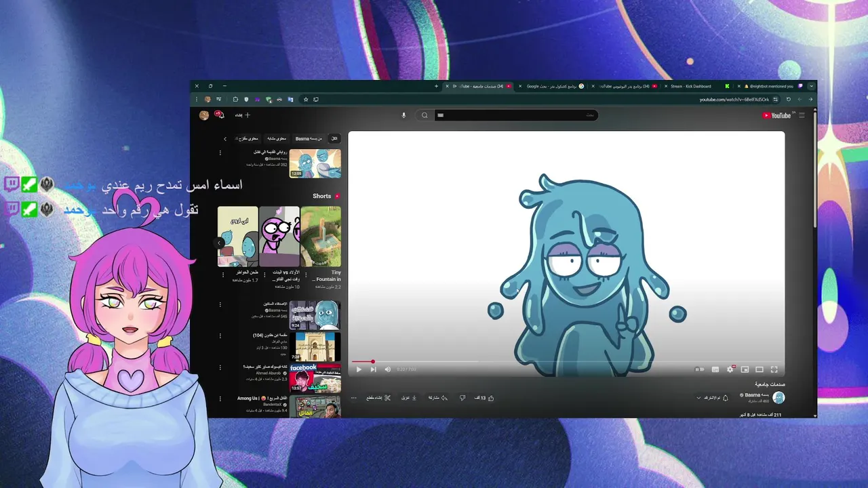Show more filter chips with chevron arrow
The height and width of the screenshot is (488, 868).
(x=225, y=138)
